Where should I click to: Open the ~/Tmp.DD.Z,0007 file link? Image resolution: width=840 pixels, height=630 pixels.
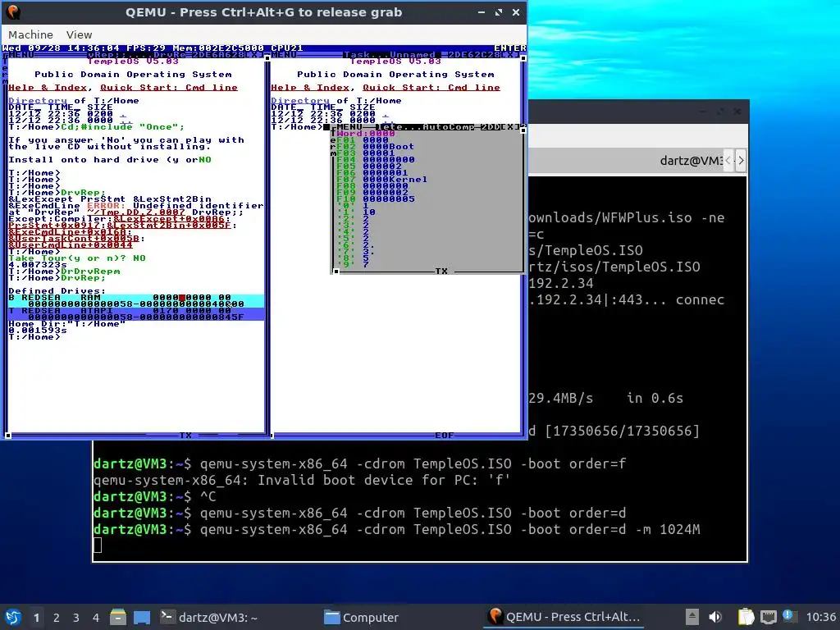(x=135, y=212)
